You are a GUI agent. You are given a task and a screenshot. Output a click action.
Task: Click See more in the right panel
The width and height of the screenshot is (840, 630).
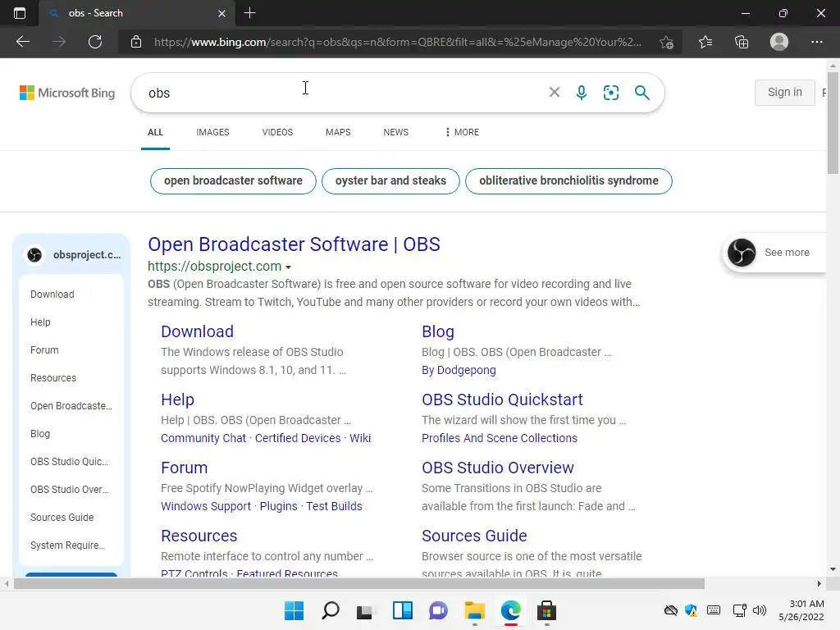(x=787, y=253)
